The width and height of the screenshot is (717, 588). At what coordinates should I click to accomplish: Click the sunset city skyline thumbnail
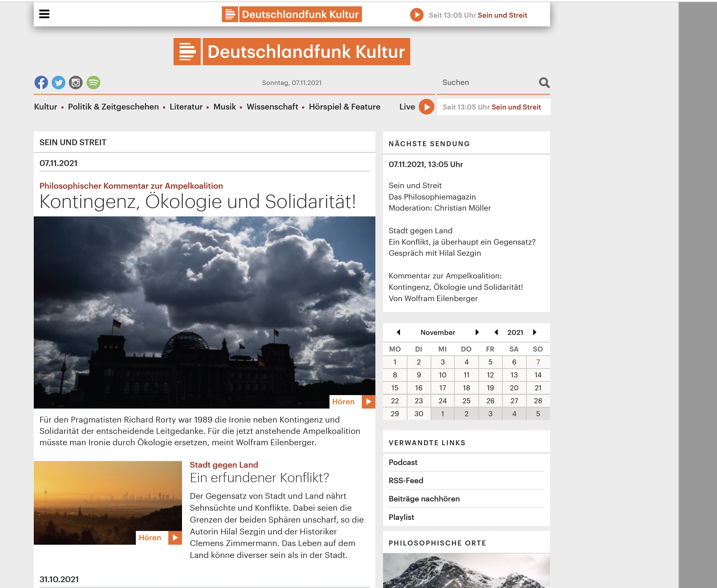click(x=108, y=503)
